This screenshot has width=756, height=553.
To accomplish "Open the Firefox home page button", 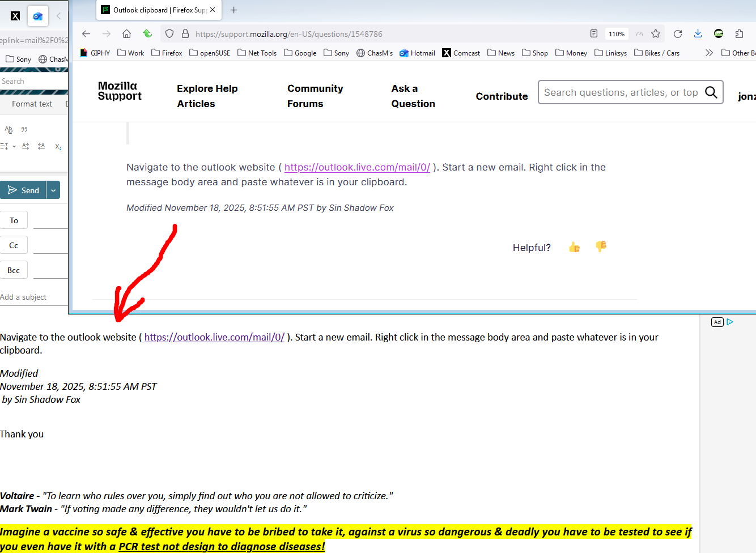I will click(127, 34).
